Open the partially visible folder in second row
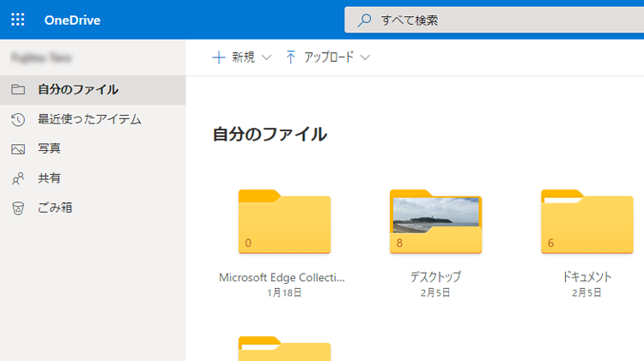The width and height of the screenshot is (644, 361). click(x=284, y=349)
